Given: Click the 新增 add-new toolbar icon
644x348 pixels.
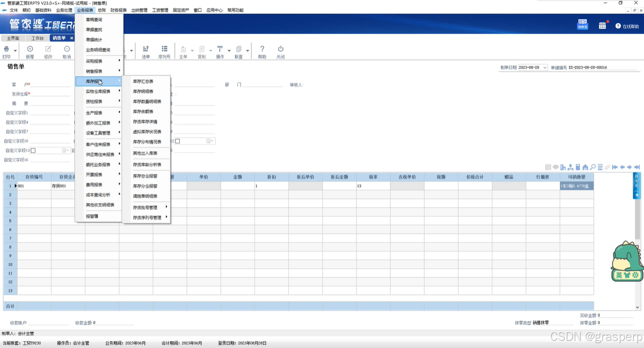Looking at the screenshot, I should click(30, 49).
